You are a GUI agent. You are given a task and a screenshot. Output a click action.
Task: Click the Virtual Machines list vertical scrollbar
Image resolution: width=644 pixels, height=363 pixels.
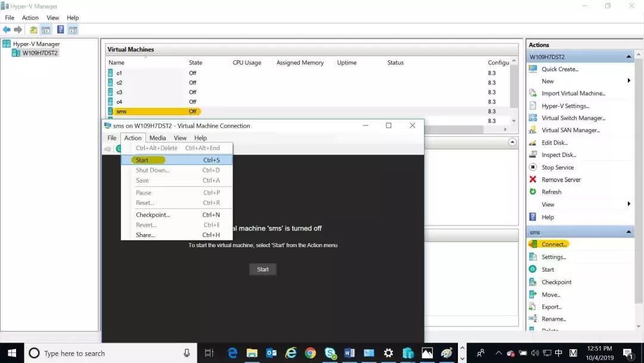[514, 87]
